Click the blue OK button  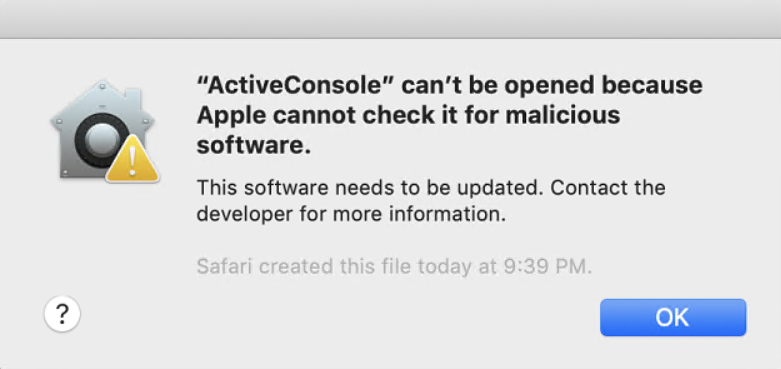click(x=673, y=317)
